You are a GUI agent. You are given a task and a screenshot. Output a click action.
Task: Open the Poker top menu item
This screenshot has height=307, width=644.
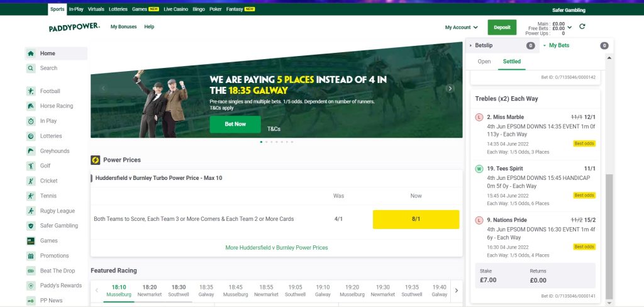tap(216, 9)
